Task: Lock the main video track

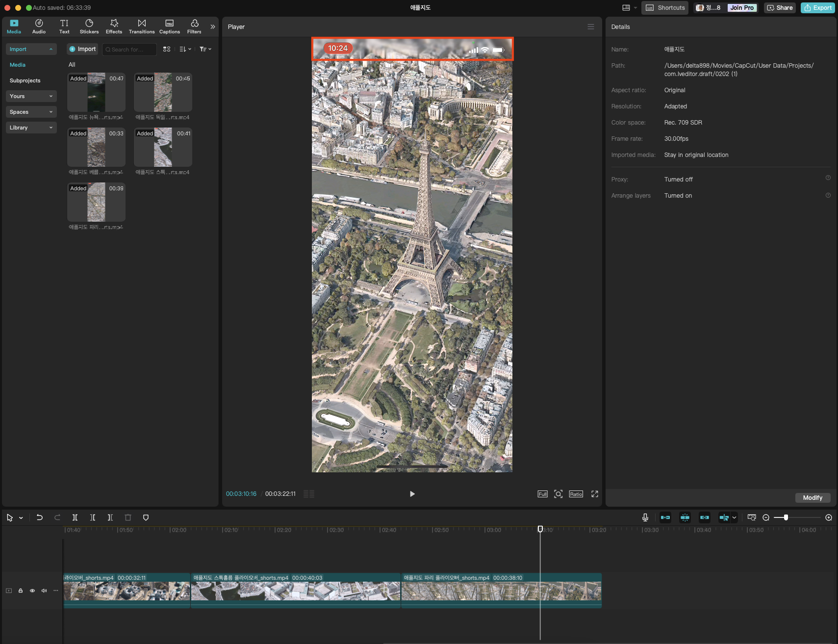Action: pyautogui.click(x=21, y=591)
